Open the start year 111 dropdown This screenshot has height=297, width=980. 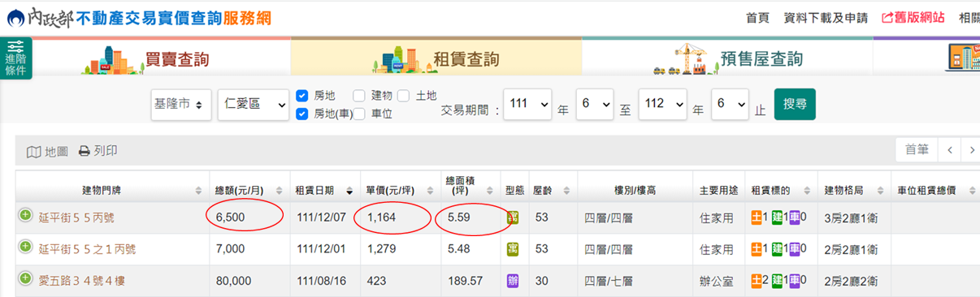527,104
